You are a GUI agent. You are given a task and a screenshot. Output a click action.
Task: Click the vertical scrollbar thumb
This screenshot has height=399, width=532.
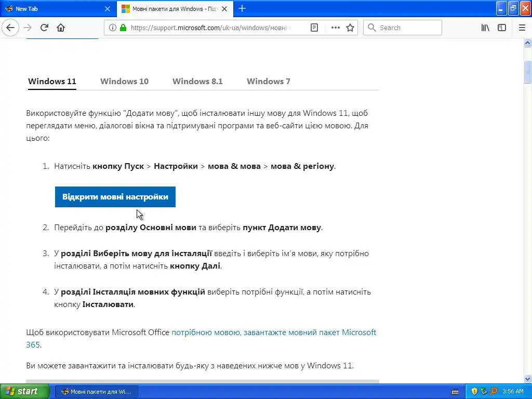[527, 72]
